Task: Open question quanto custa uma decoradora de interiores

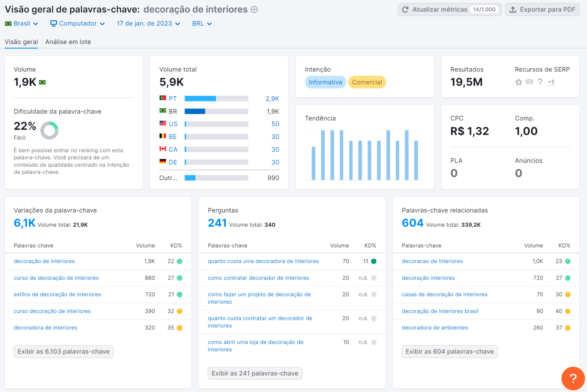Action: point(263,261)
